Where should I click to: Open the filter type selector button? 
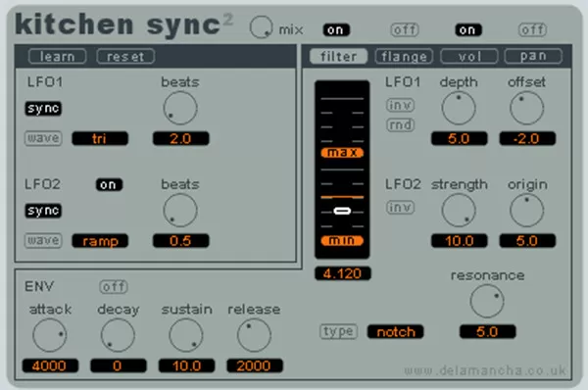(x=338, y=332)
